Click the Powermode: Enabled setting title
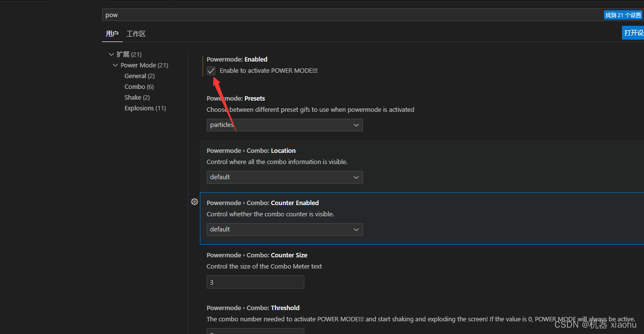 (237, 60)
